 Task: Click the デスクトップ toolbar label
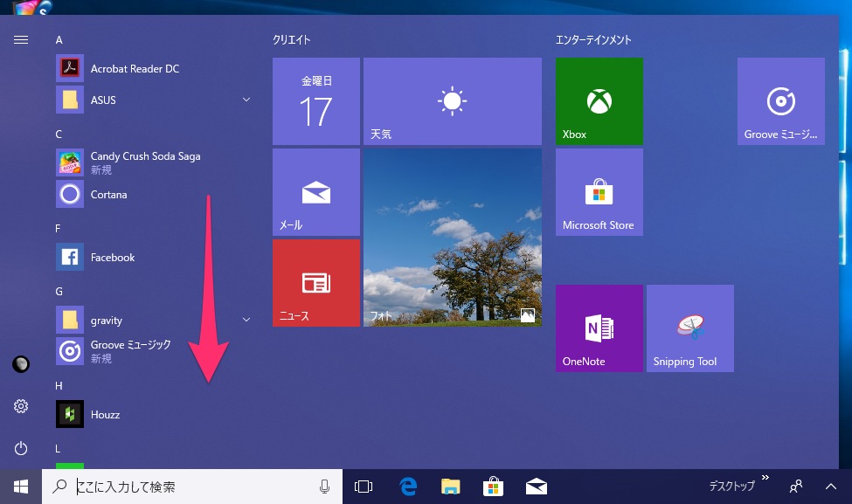coord(732,486)
